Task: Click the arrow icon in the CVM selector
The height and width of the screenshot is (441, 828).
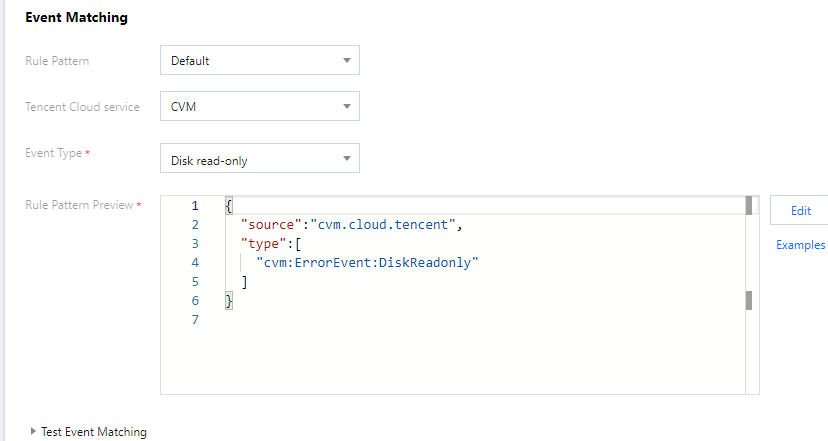Action: pos(347,106)
